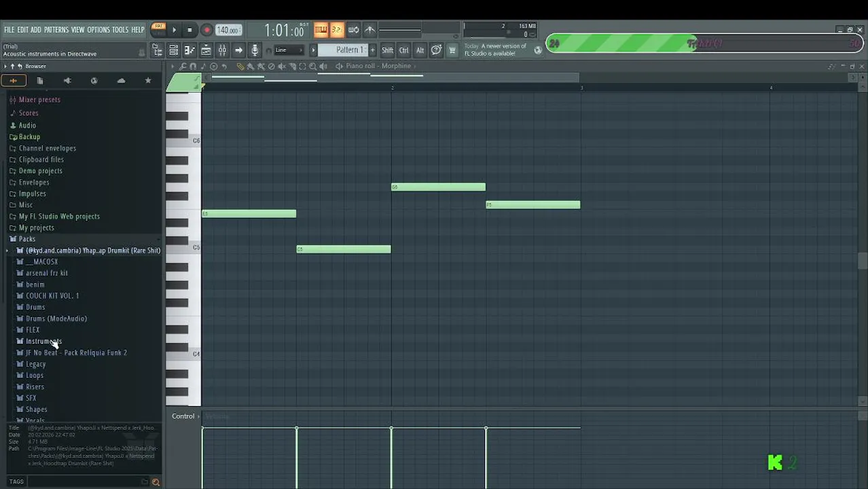Open the VIEW menu
Viewport: 868px width, 489px height.
[x=78, y=30]
